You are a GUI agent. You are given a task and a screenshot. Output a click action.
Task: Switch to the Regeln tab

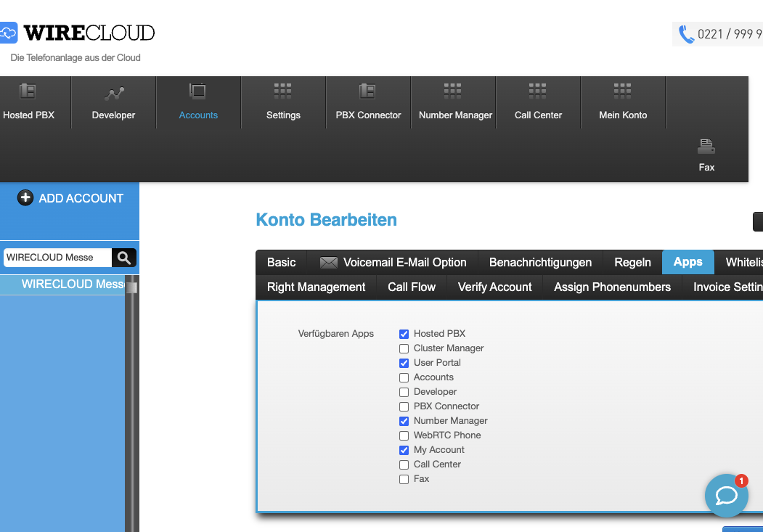632,262
